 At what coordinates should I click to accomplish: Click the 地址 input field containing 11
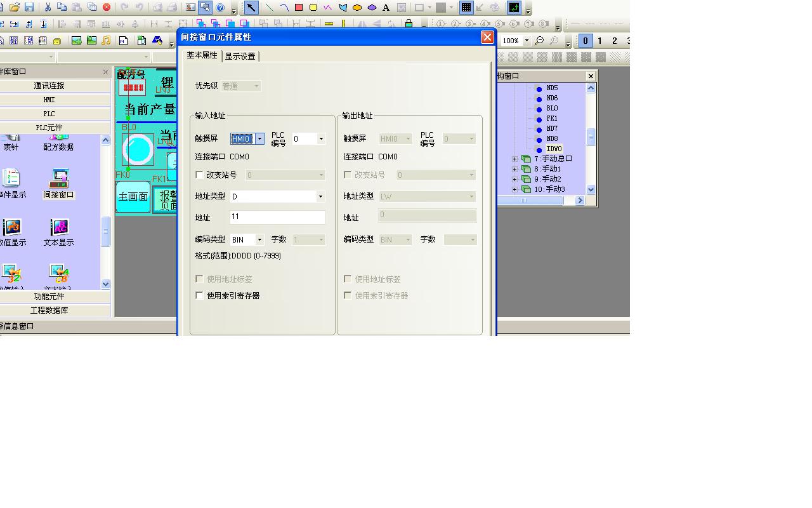tap(277, 217)
